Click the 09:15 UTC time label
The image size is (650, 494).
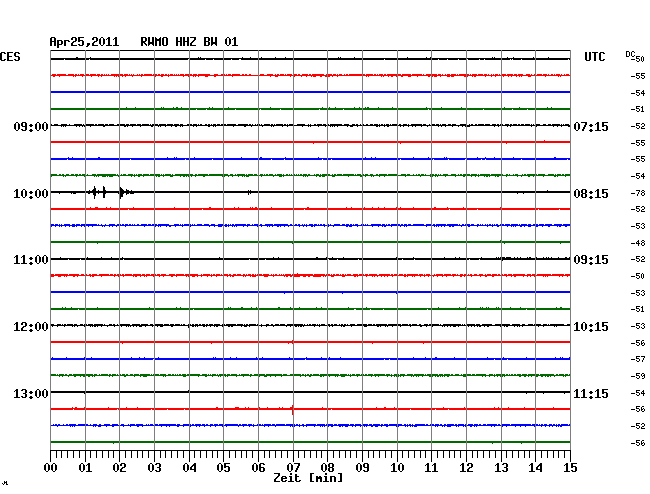point(591,260)
